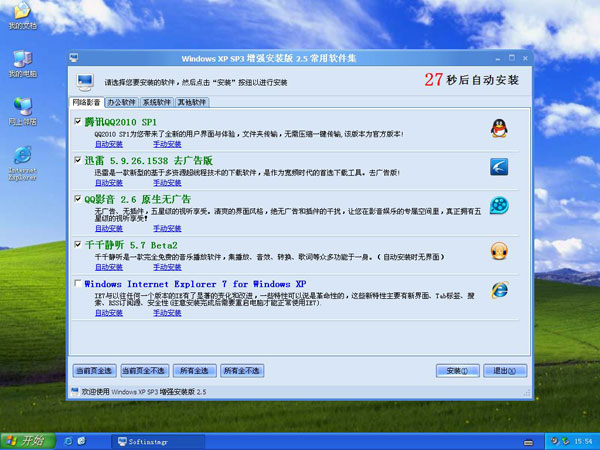Click the QQ影音 2.6 原生无广告 title
The image size is (600, 450).
coord(137,199)
